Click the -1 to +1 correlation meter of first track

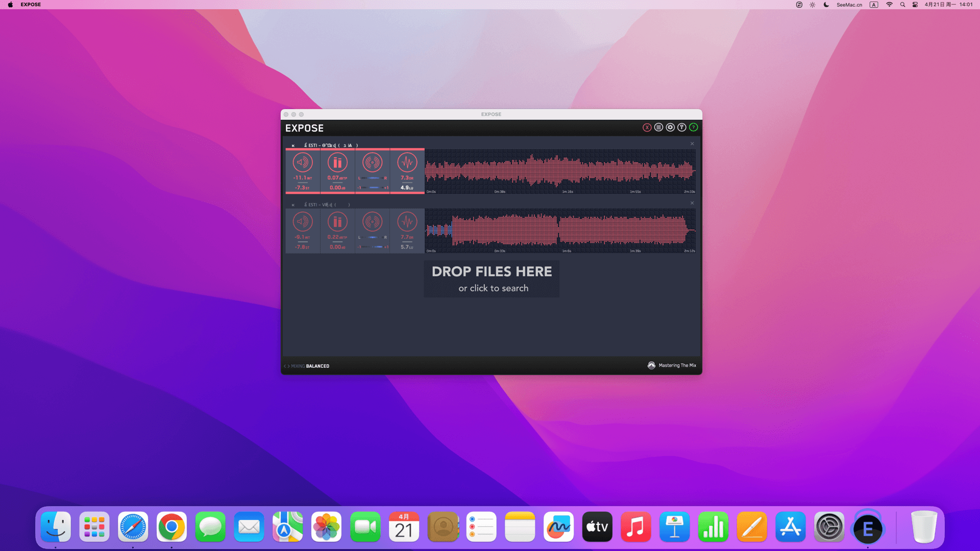(373, 188)
